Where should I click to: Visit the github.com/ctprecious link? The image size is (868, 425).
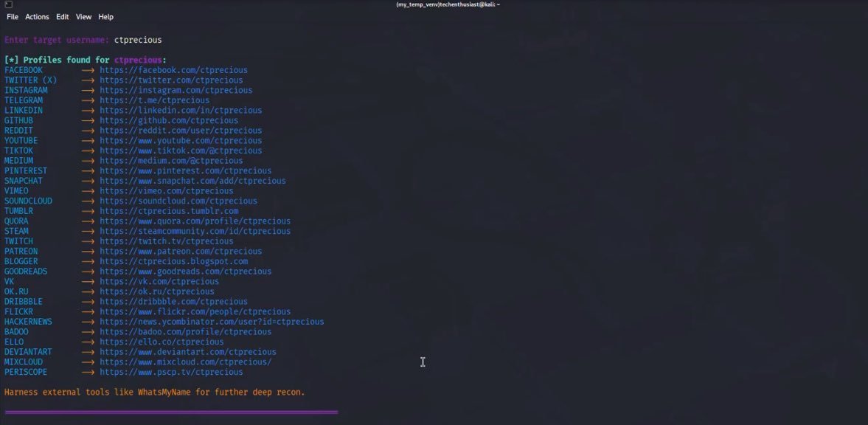tap(169, 120)
